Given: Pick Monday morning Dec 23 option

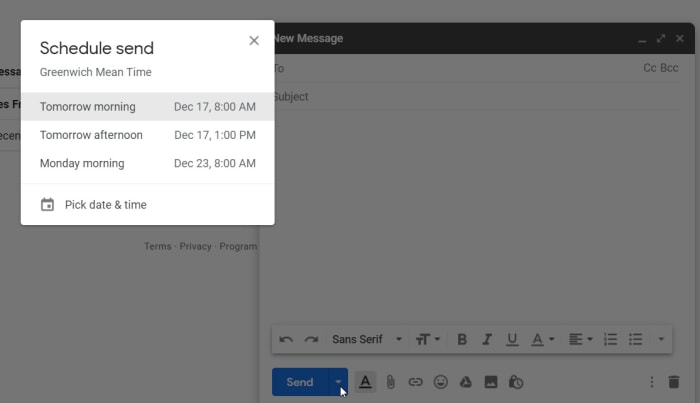Looking at the screenshot, I should click(x=148, y=163).
